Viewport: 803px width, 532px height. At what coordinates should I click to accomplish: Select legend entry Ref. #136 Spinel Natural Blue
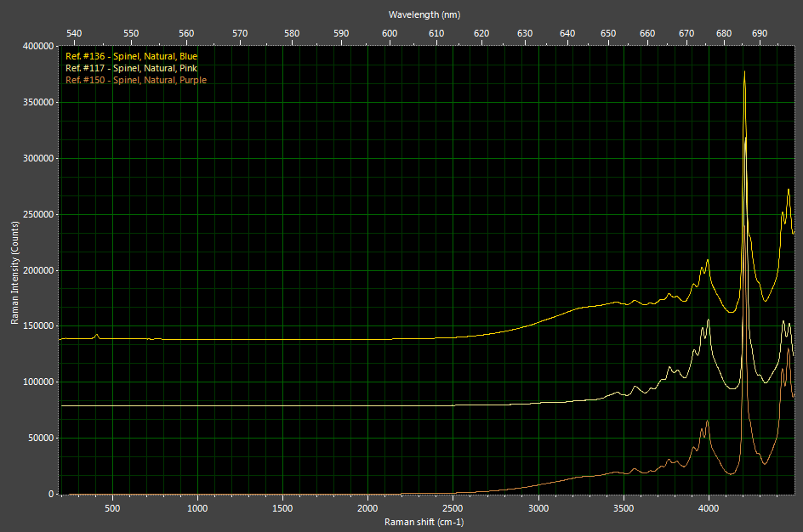coord(131,56)
